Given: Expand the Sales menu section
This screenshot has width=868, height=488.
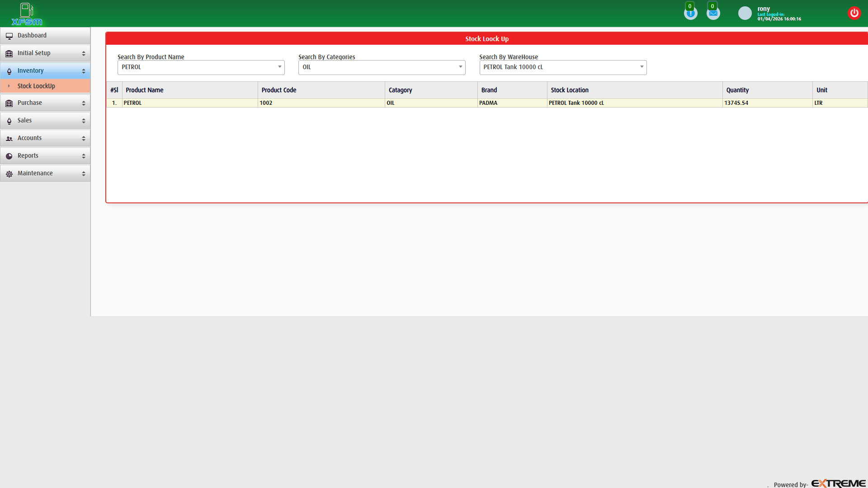Looking at the screenshot, I should (45, 120).
